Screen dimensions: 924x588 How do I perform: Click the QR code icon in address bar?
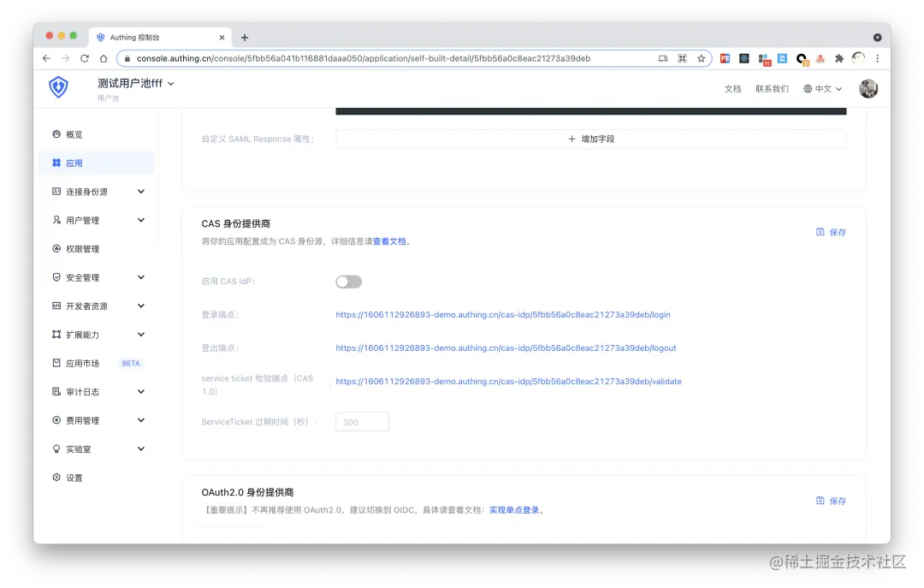coord(683,58)
